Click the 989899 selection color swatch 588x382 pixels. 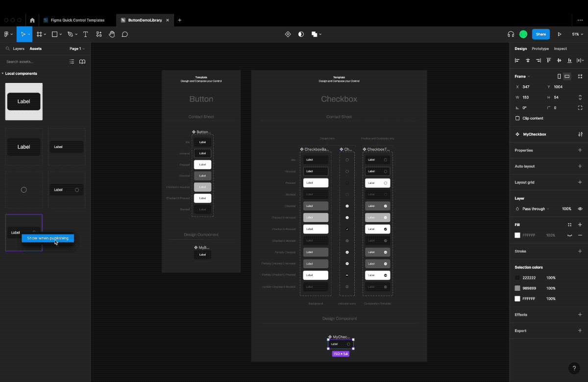click(517, 288)
